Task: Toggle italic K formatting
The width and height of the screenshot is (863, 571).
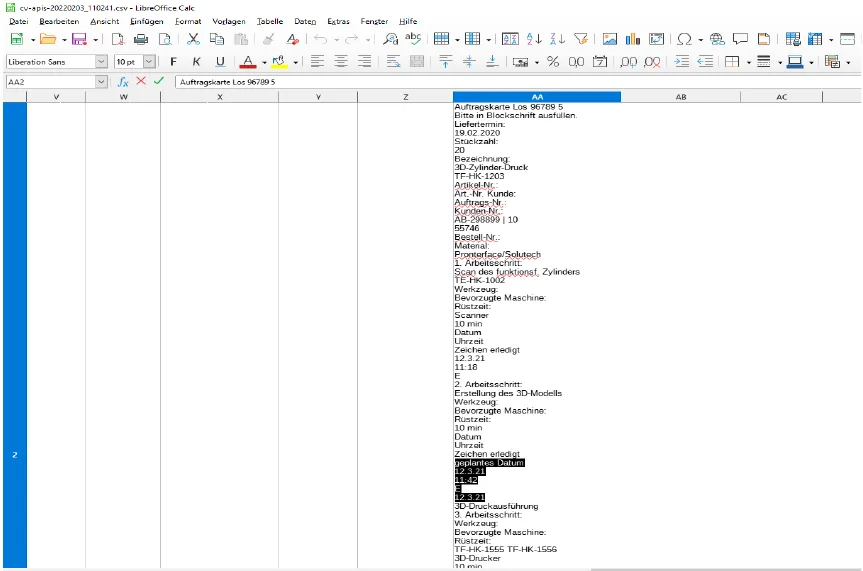Action: click(x=196, y=62)
